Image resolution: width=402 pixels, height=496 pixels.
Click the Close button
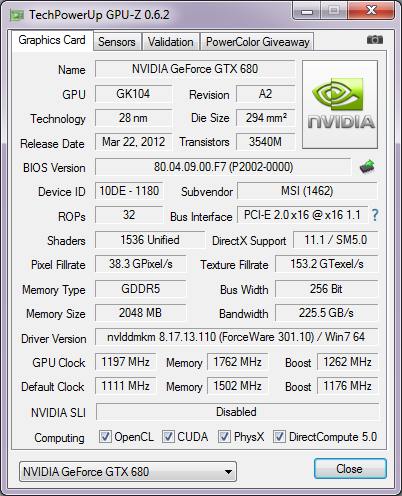coord(350,469)
